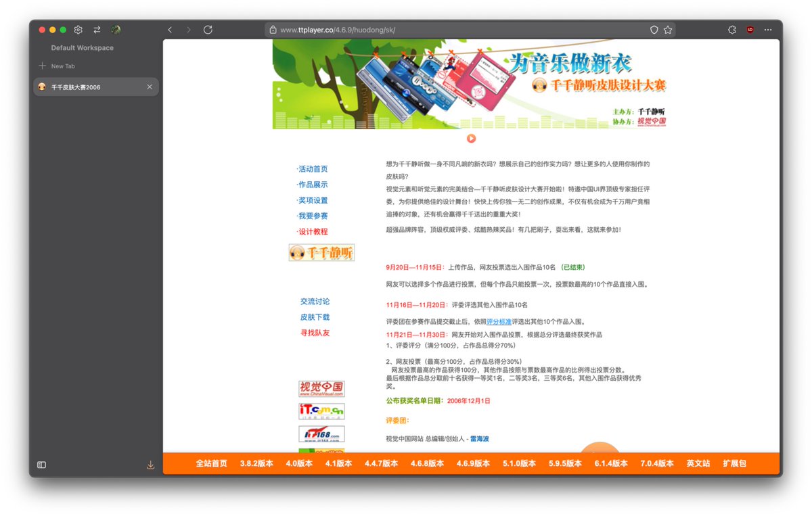Image resolution: width=812 pixels, height=516 pixels.
Task: Click the 11月16日—11月20日 date text
Action: (417, 305)
